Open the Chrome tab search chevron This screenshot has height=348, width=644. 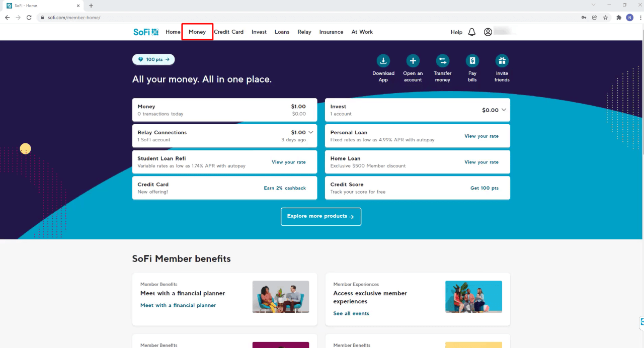click(594, 5)
